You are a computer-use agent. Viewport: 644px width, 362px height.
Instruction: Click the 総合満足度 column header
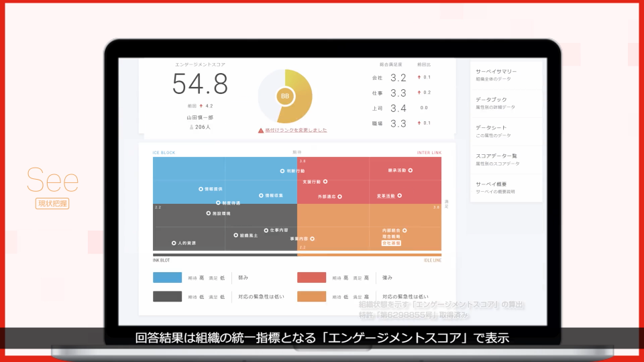tap(391, 64)
